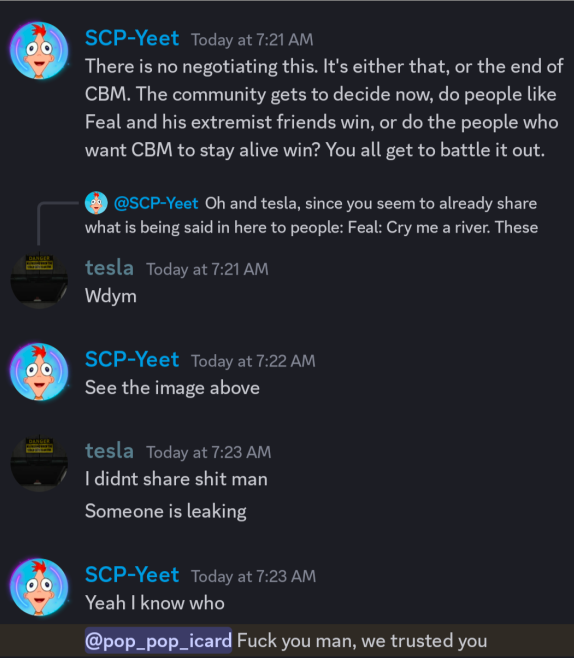
Task: Select the 'I didnt share shit man' message
Action: click(x=176, y=479)
